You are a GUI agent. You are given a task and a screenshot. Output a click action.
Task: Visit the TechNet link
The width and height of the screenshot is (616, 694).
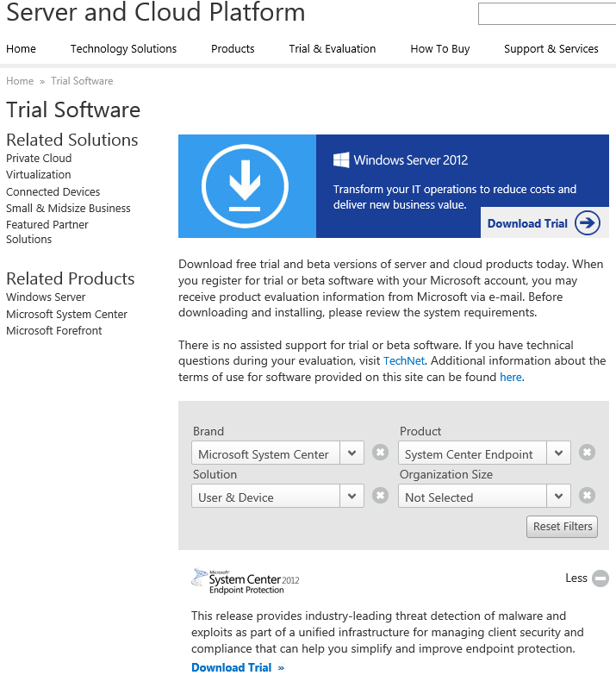[x=404, y=360]
